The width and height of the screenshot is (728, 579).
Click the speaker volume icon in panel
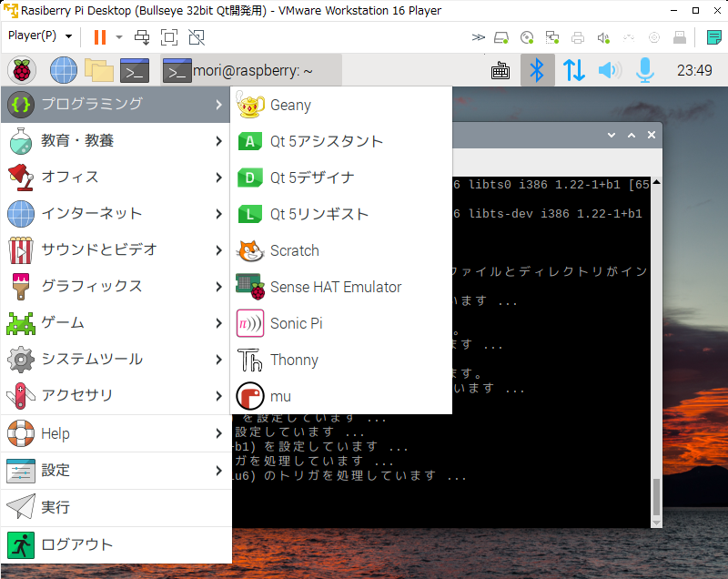pyautogui.click(x=610, y=70)
